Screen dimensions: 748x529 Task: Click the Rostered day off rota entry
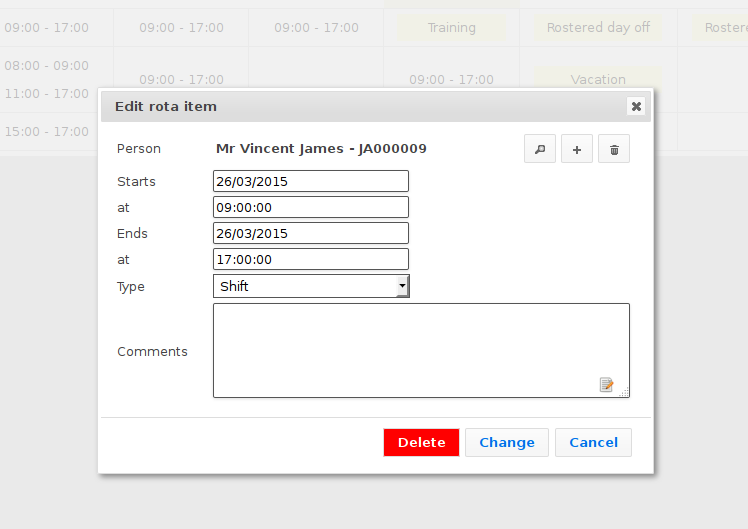pos(599,28)
